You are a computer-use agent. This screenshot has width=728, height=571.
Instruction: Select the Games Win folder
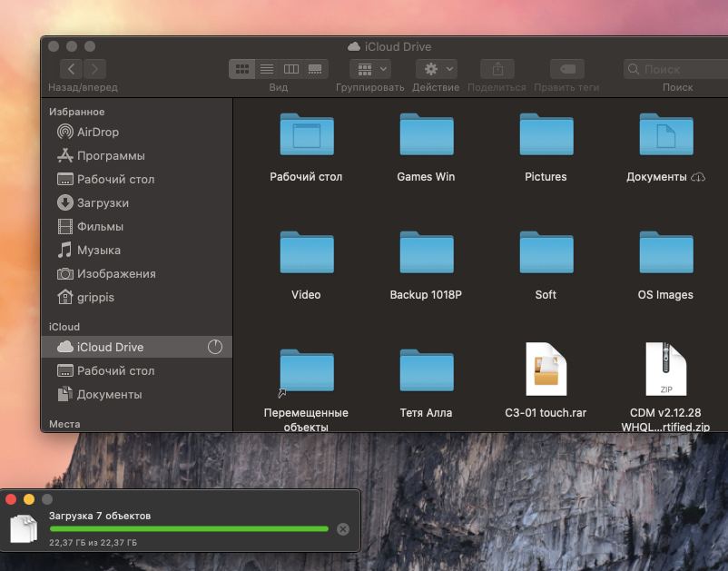(427, 134)
